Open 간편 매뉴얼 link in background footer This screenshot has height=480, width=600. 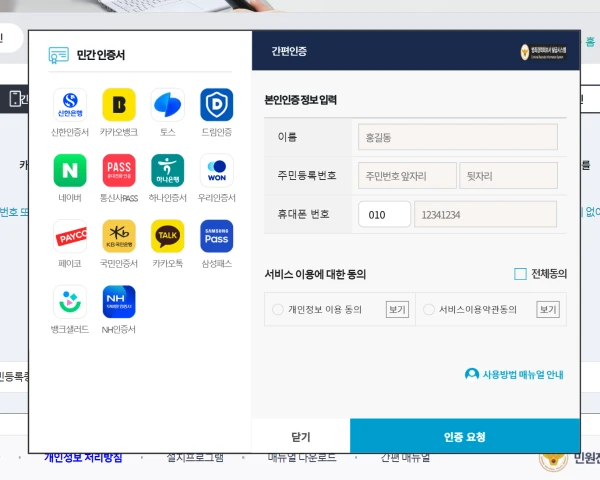405,458
